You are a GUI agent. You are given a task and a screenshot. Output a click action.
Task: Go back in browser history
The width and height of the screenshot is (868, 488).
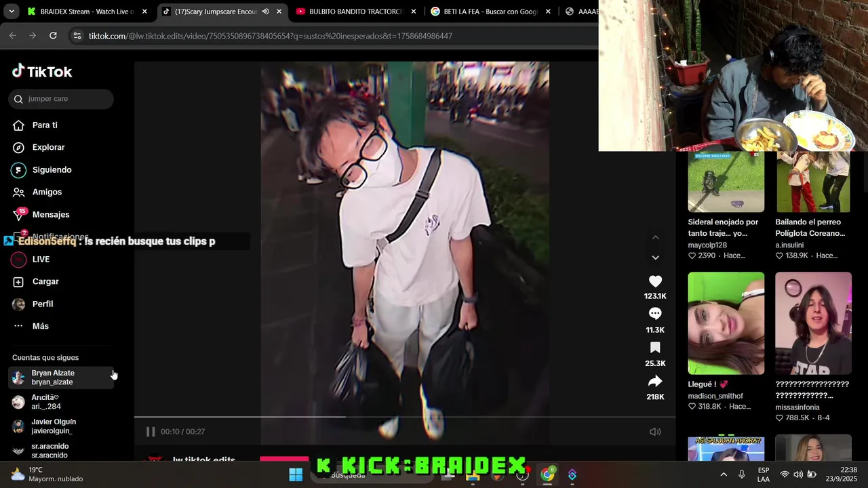click(12, 36)
